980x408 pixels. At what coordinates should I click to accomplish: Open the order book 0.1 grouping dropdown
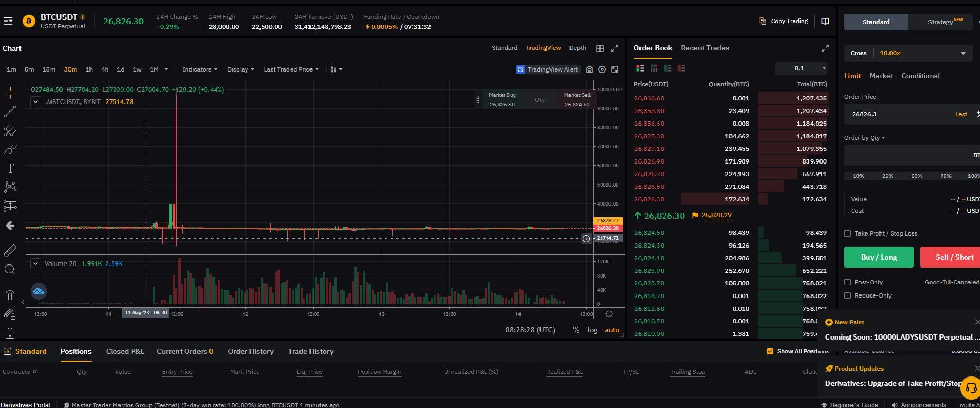801,68
